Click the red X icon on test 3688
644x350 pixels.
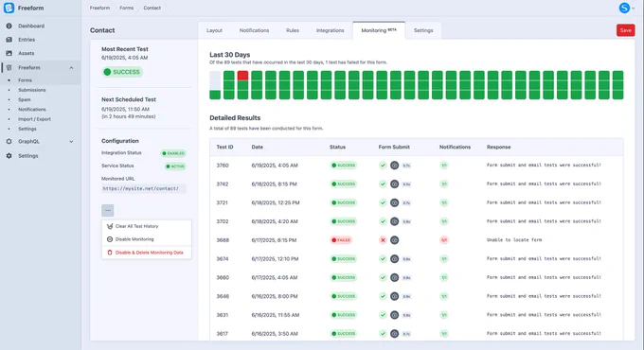pyautogui.click(x=383, y=240)
